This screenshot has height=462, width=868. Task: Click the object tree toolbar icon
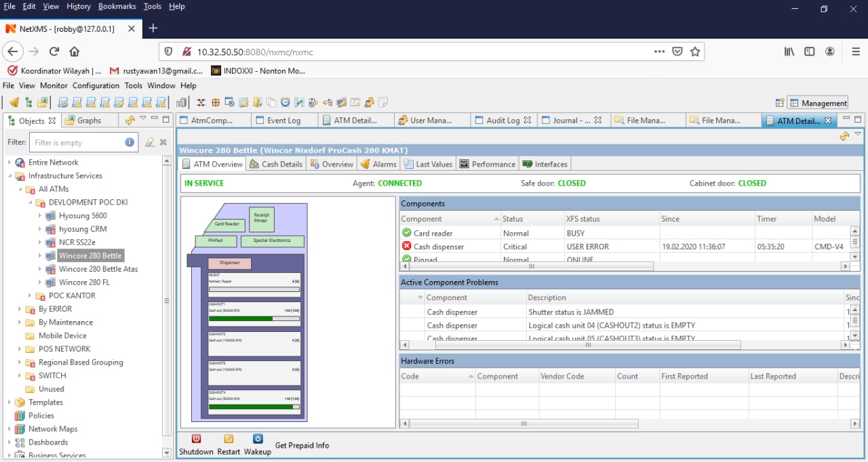(28, 102)
